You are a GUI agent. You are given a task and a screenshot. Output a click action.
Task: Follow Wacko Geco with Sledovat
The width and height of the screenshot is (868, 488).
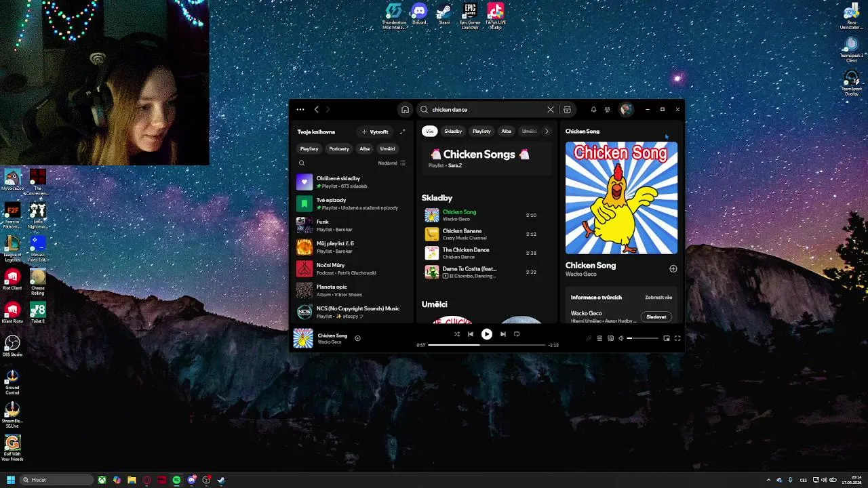(x=656, y=317)
